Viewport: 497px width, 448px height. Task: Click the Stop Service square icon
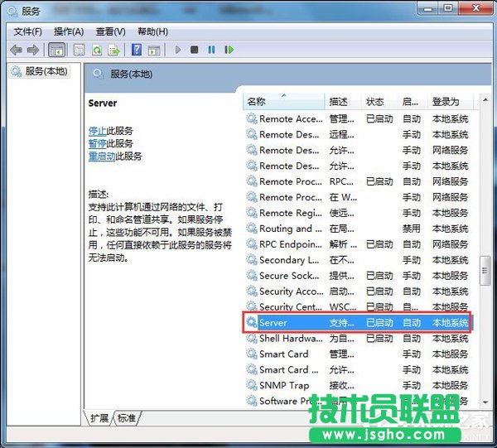tap(195, 50)
